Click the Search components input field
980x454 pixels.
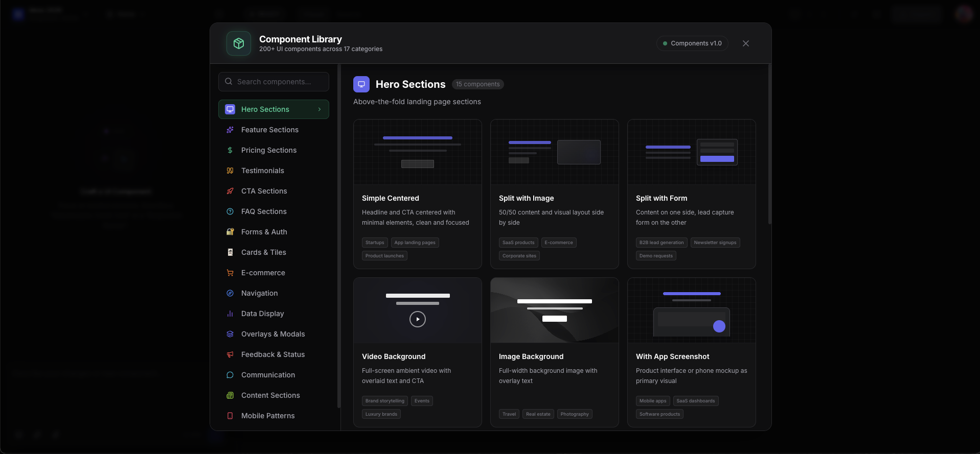click(274, 82)
